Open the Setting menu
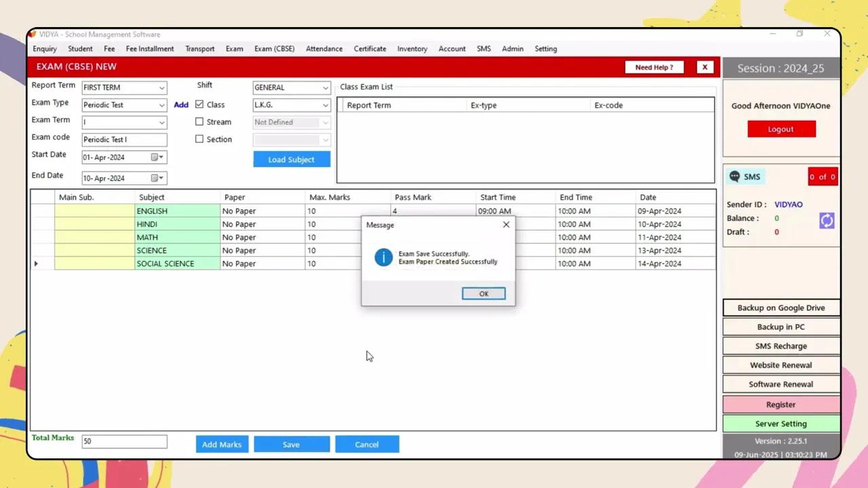Viewport: 868px width, 488px height. (x=546, y=49)
